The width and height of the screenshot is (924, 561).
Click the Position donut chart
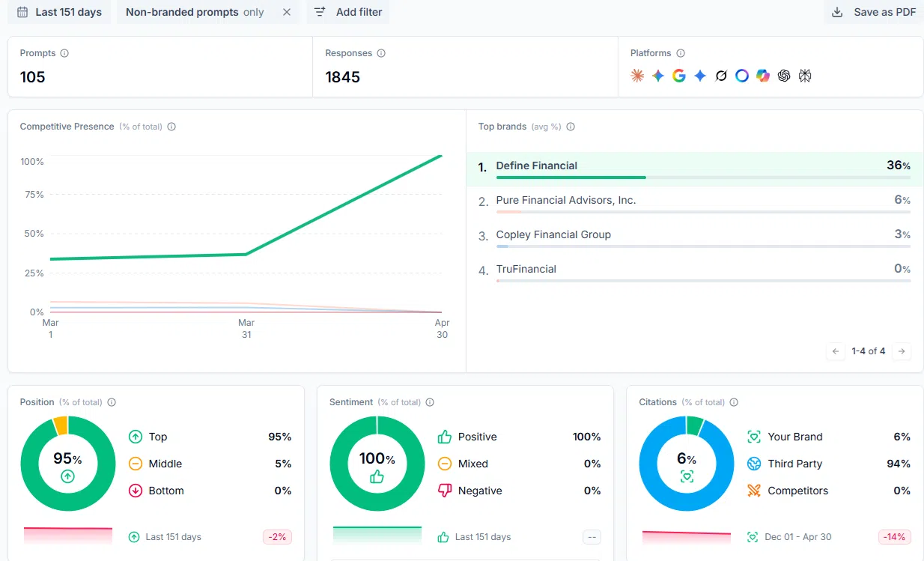68,464
